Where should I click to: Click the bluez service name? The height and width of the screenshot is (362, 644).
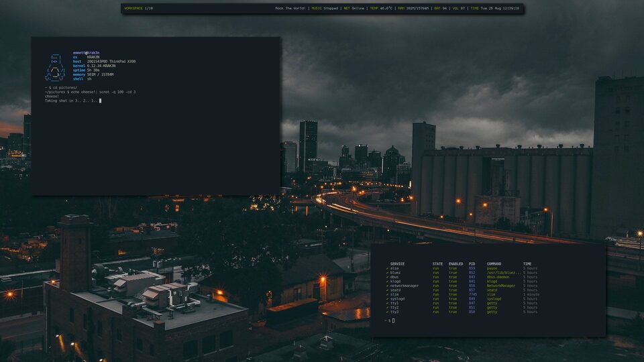click(396, 273)
